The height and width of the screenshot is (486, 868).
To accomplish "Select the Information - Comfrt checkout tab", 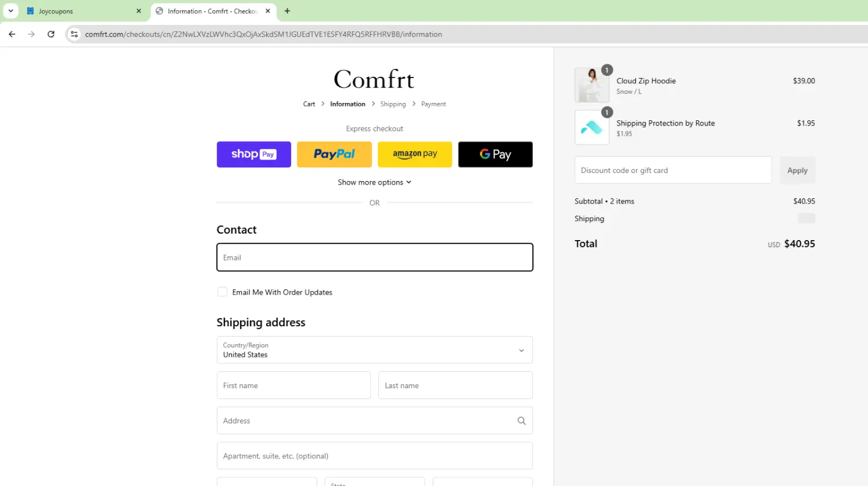I will pyautogui.click(x=213, y=11).
